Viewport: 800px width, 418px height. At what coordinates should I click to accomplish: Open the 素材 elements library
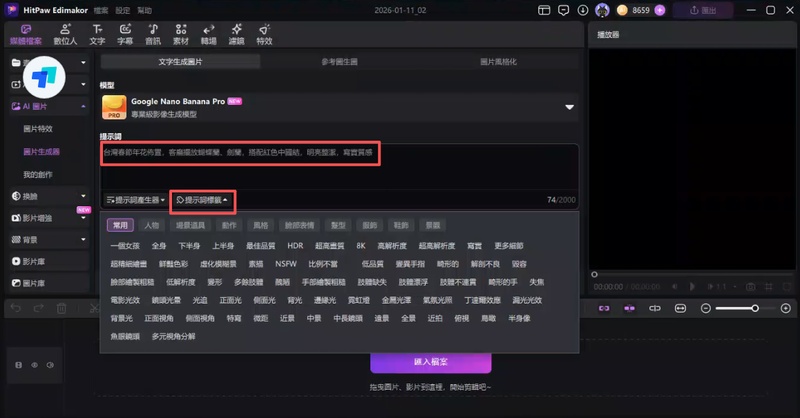click(181, 34)
